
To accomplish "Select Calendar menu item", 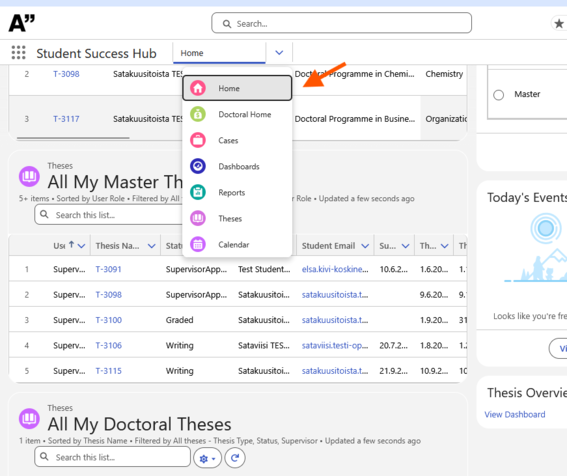I will (x=237, y=244).
